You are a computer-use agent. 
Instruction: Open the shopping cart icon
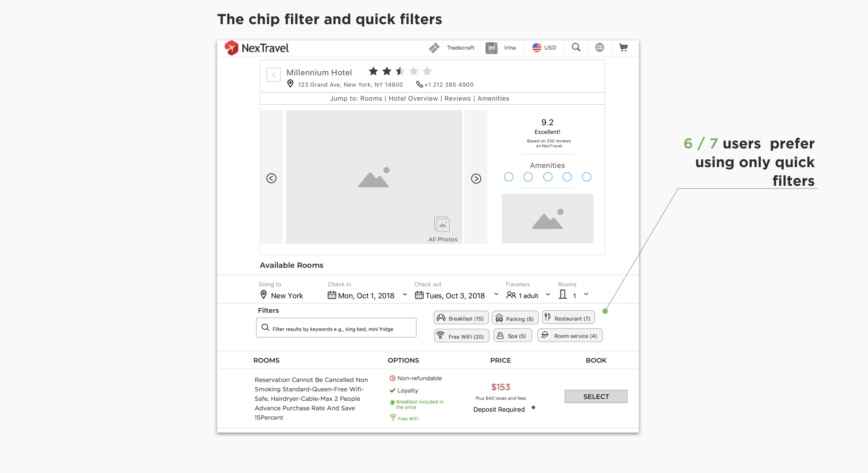point(624,48)
